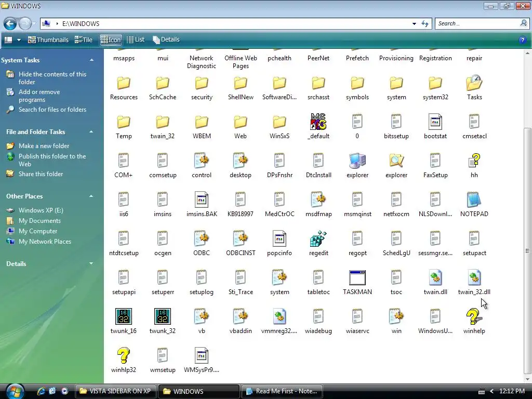This screenshot has width=532, height=399.
Task: Open Add or remove programs link
Action: point(39,96)
